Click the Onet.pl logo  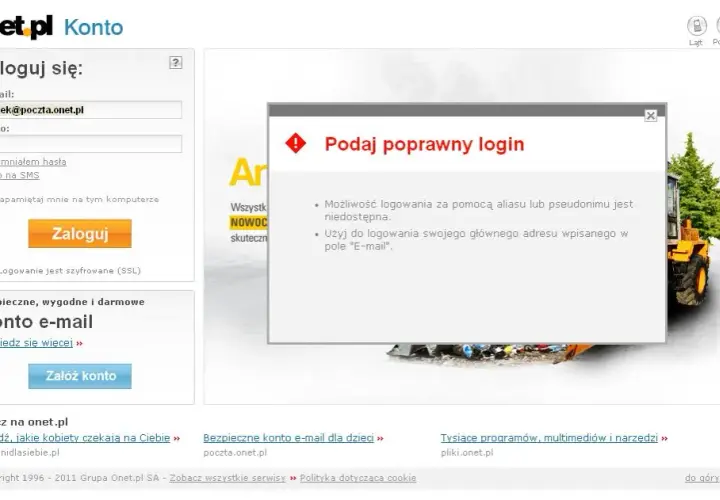pos(26,27)
